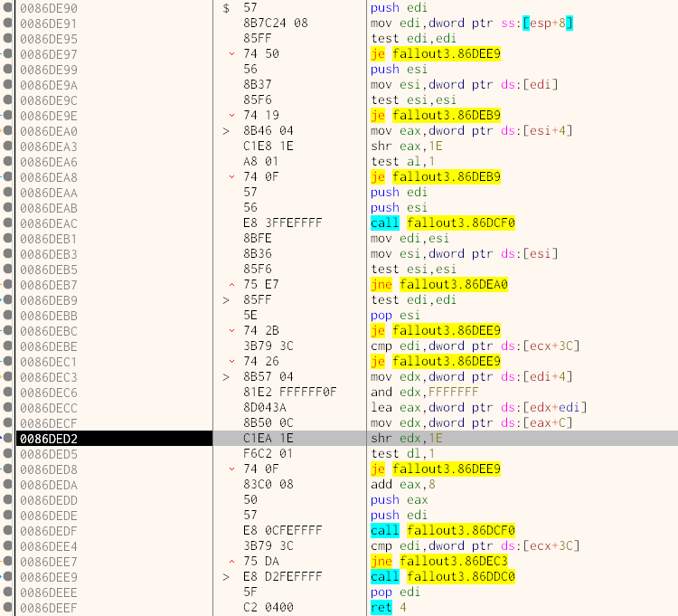Click the red up-jump arrow beside bytes 75 DA
678x616 pixels.
point(231,562)
